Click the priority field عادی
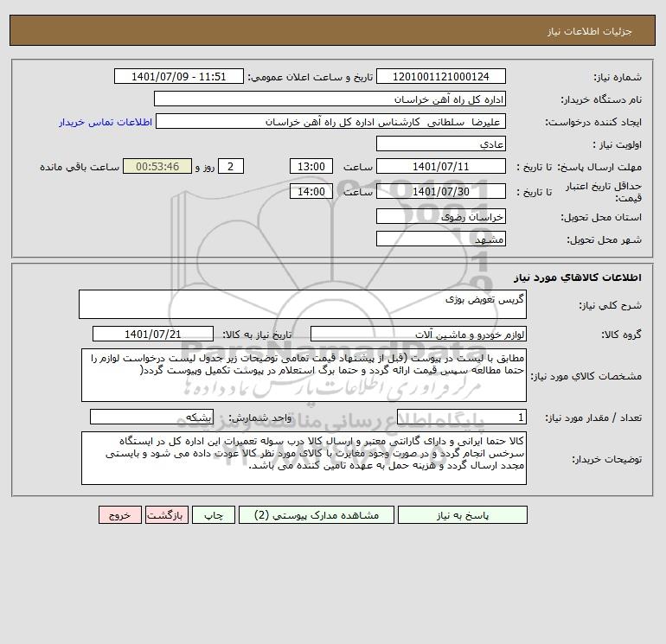Viewport: 666px width, 644px height. 441,143
